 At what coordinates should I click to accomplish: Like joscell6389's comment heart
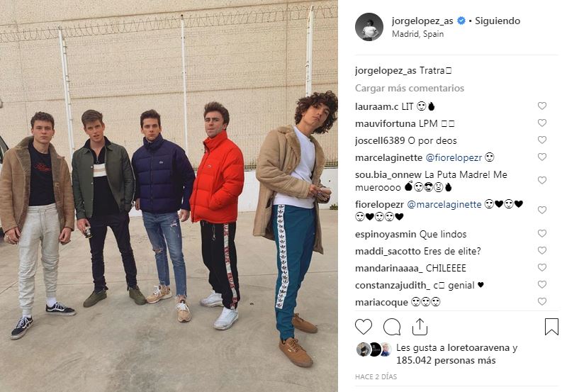click(542, 140)
